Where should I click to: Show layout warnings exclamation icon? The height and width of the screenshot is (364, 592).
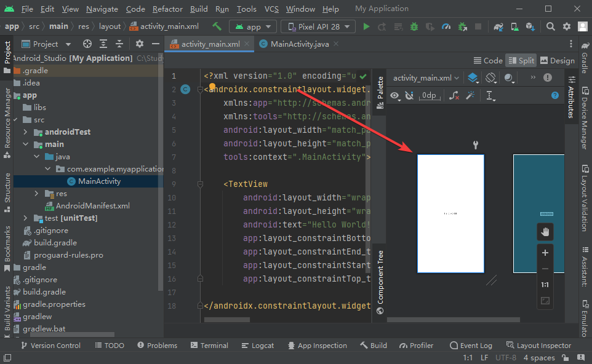(x=548, y=77)
